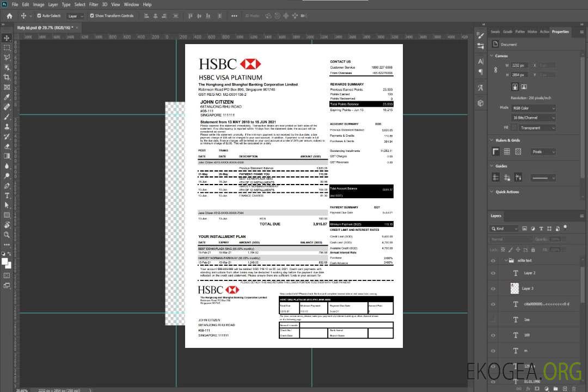Toggle the Auto-Select checkbox
The width and height of the screenshot is (588, 392).
tap(39, 16)
